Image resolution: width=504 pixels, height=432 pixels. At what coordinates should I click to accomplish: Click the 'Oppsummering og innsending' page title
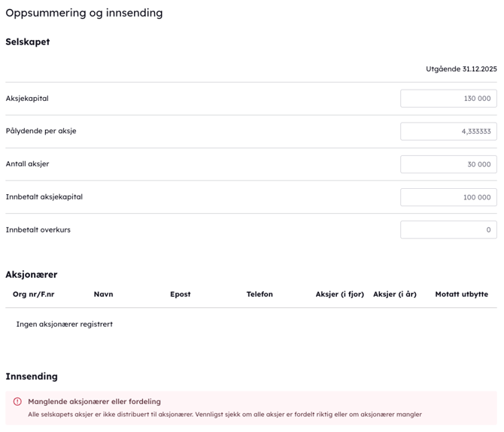pyautogui.click(x=84, y=13)
